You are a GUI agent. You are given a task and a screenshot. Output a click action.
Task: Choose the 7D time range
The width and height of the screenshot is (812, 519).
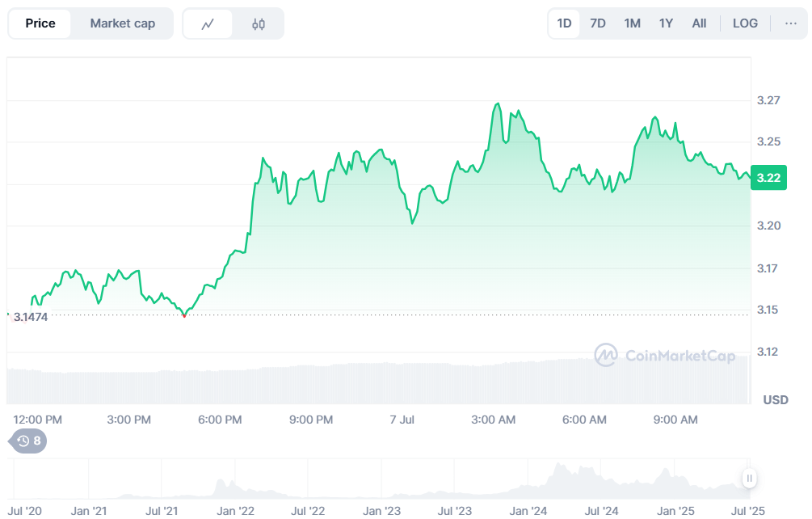(x=598, y=23)
